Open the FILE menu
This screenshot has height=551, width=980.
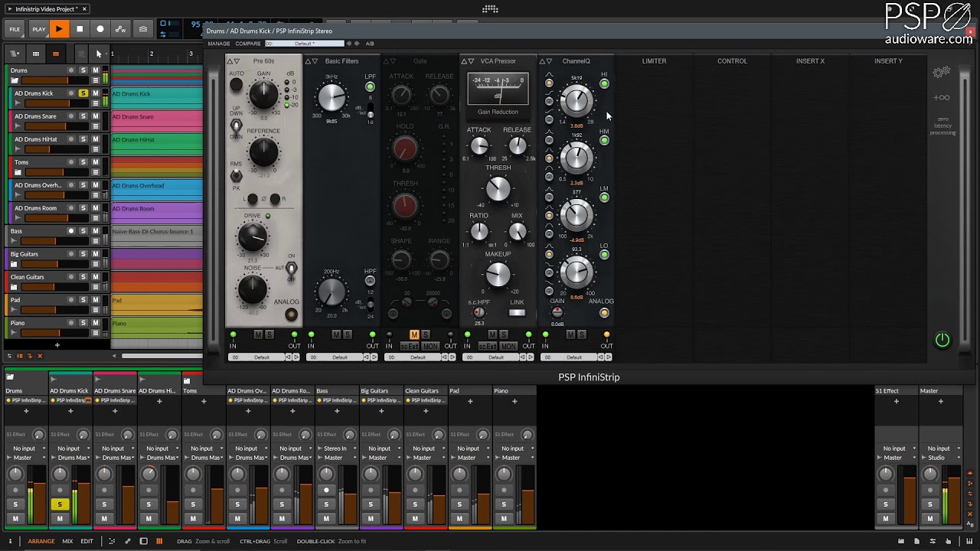15,29
